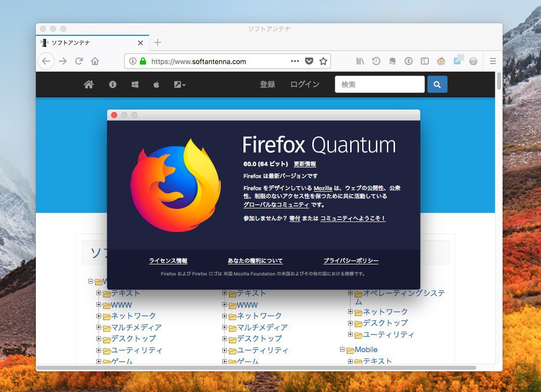Open the Windows category icon
The width and height of the screenshot is (541, 392).
click(135, 84)
